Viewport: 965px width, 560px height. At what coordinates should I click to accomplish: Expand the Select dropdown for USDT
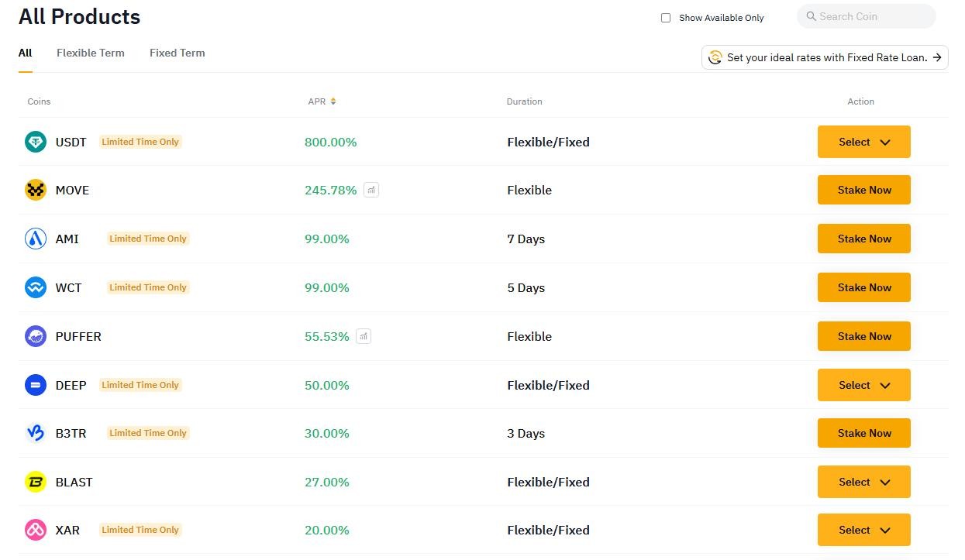[864, 142]
